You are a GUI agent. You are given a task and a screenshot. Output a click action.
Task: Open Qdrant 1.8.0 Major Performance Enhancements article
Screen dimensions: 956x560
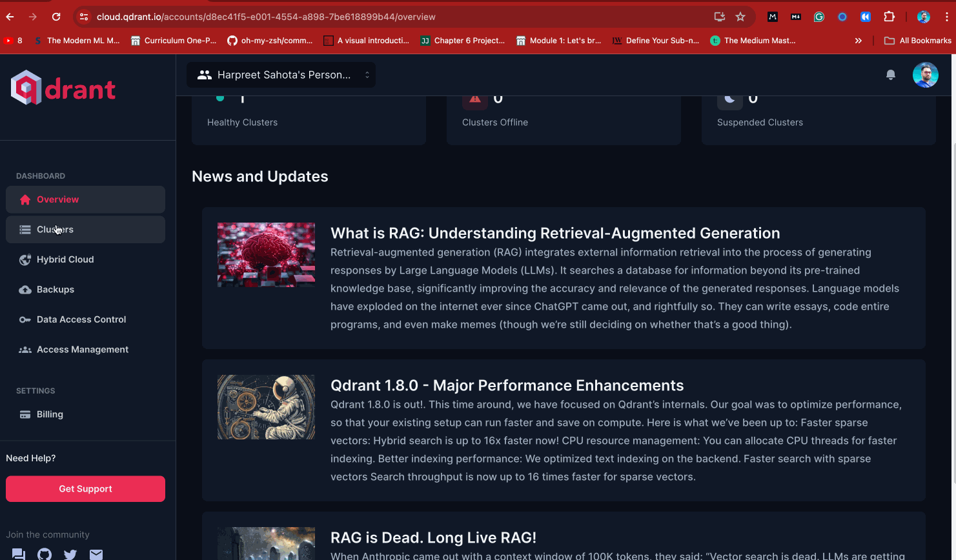tap(507, 385)
